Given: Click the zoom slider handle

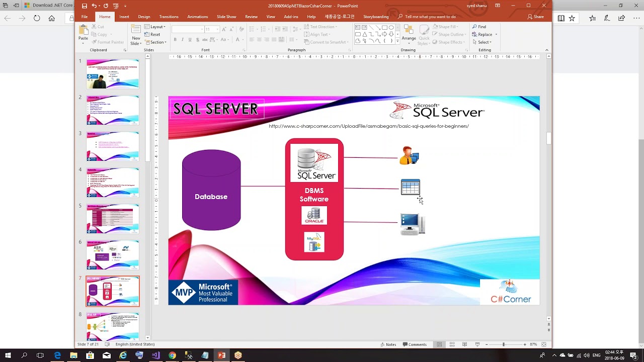Looking at the screenshot, I should pos(504,344).
